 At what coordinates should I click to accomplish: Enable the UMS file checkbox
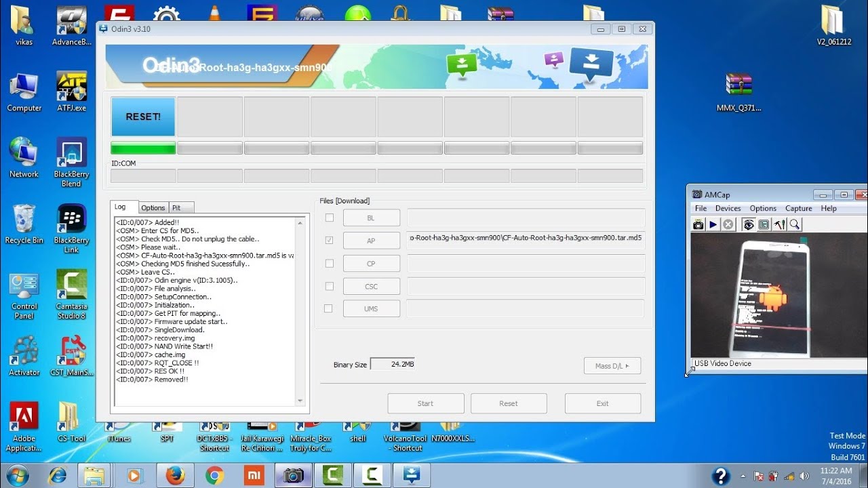tap(329, 308)
